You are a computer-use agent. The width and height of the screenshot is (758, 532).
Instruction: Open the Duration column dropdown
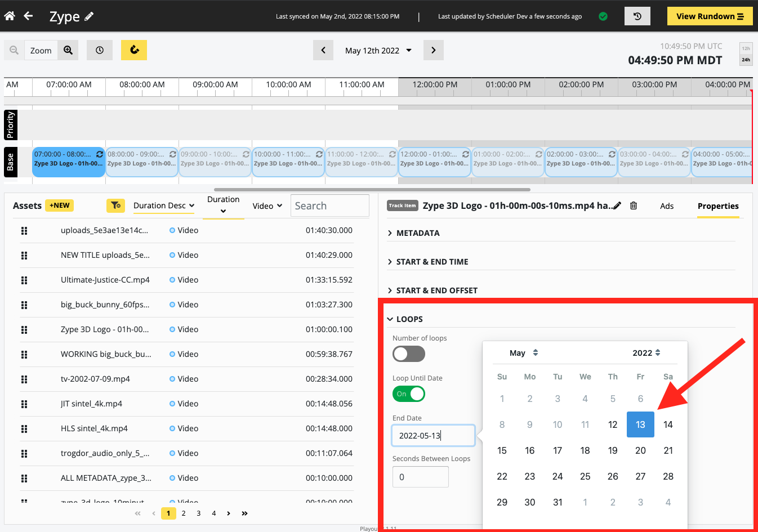[224, 205]
